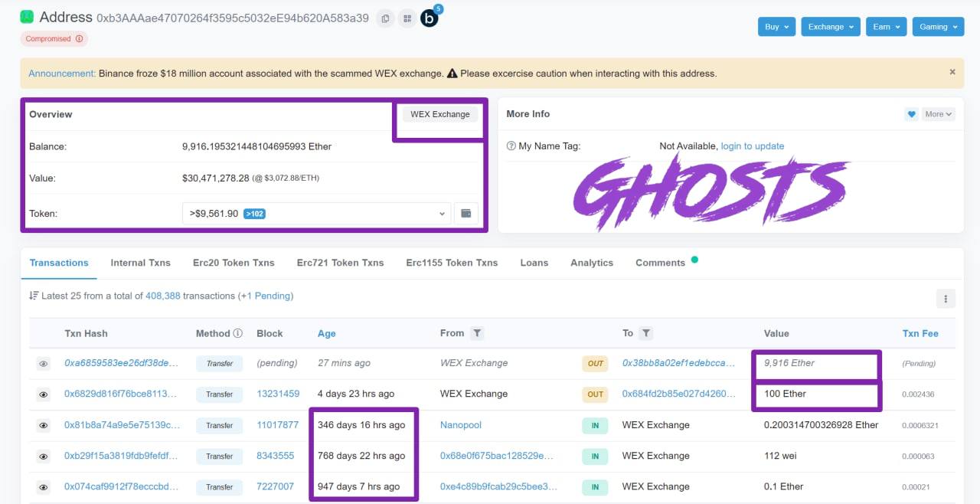The height and width of the screenshot is (504, 980).
Task: Click the 'login to update' link
Action: click(753, 146)
